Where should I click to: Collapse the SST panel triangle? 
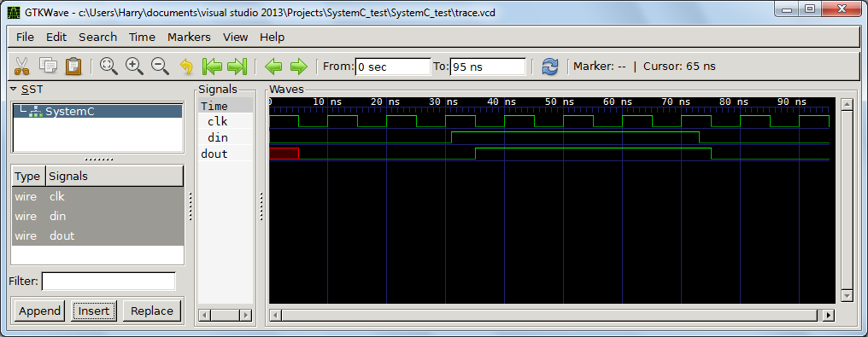click(x=14, y=89)
